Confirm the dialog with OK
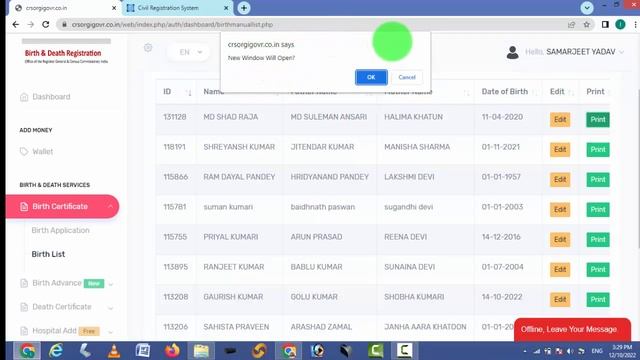Viewport: 640px width, 360px height. pos(371,77)
